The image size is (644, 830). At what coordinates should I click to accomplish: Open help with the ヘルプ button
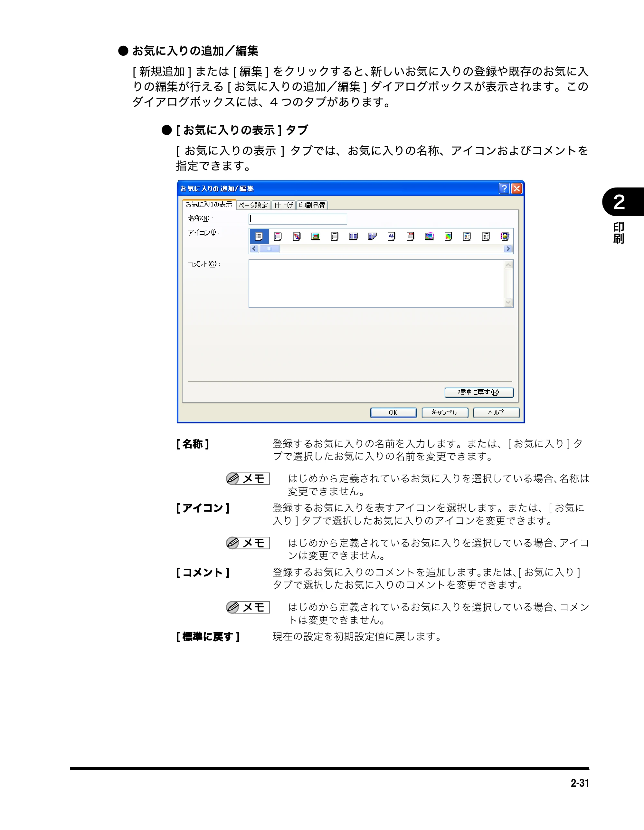tap(496, 412)
